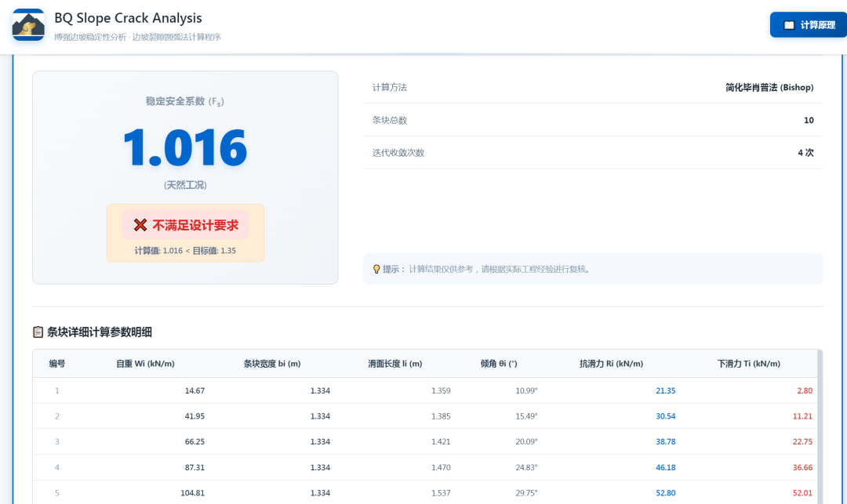847x504 pixels.
Task: Click resisting force value 46.18
Action: pyautogui.click(x=666, y=467)
